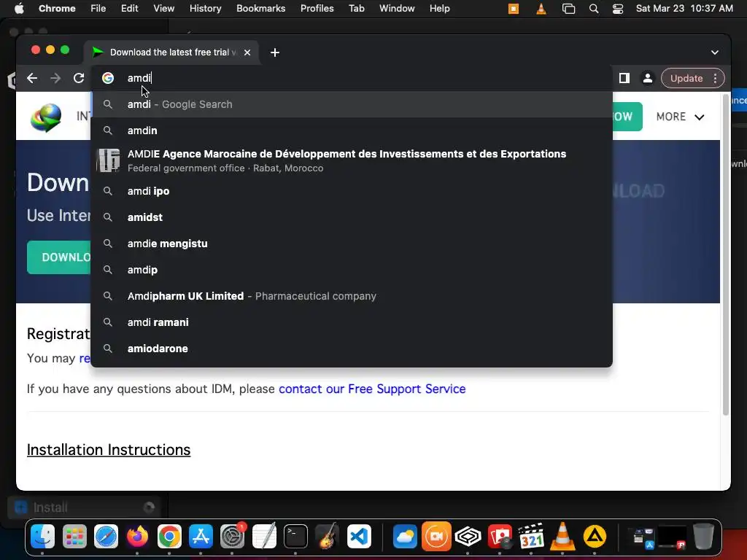Viewport: 747px width, 560px height.
Task: Open Terminal from the Dock
Action: tap(296, 537)
